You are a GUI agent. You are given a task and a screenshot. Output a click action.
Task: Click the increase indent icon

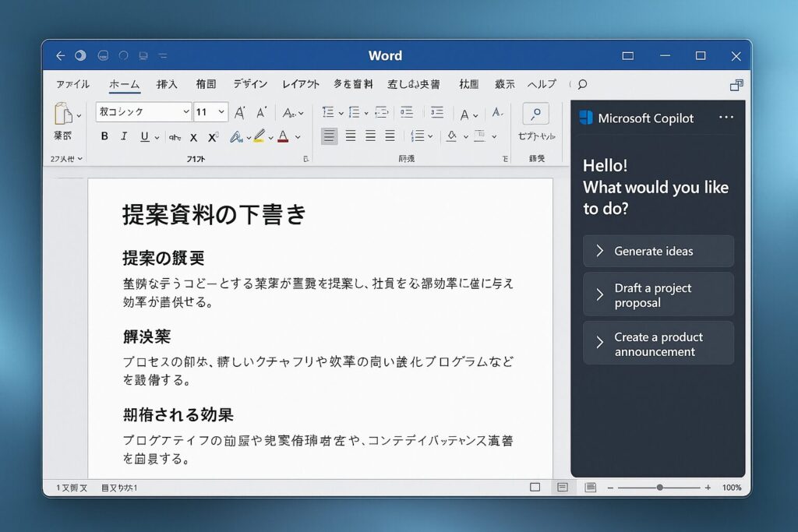tap(436, 112)
